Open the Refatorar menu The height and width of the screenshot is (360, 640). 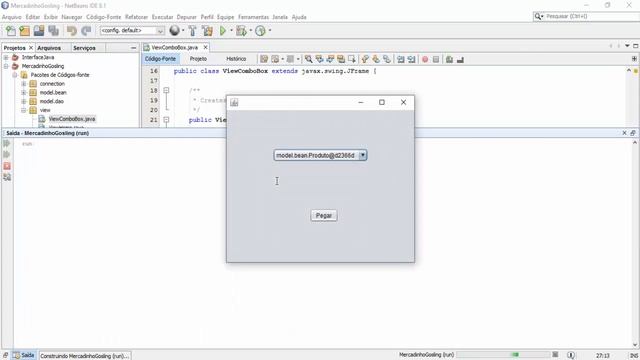[136, 17]
